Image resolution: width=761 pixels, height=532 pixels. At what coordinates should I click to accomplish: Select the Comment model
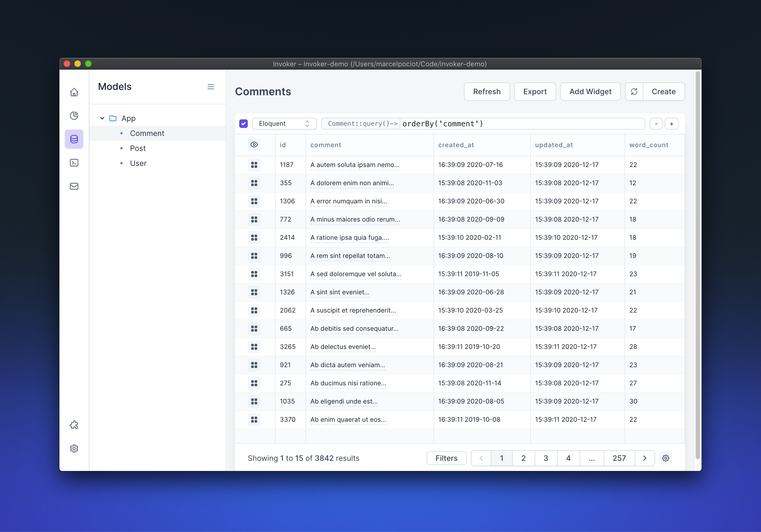(158, 133)
